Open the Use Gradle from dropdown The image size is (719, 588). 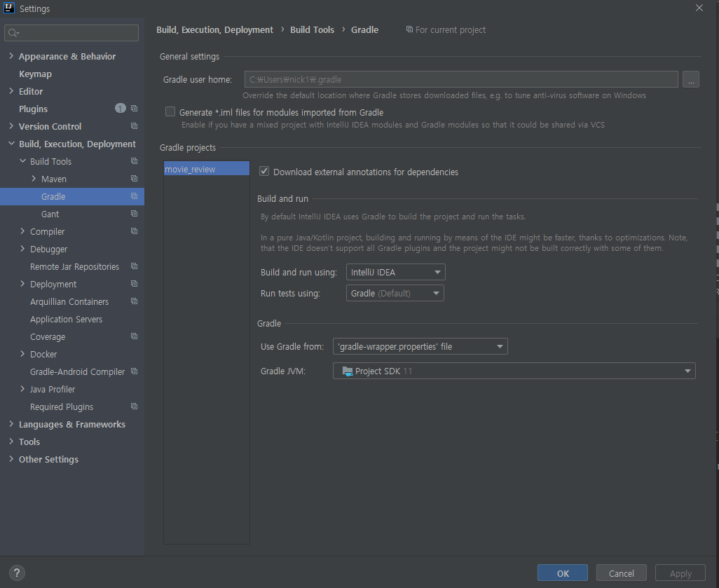click(420, 346)
